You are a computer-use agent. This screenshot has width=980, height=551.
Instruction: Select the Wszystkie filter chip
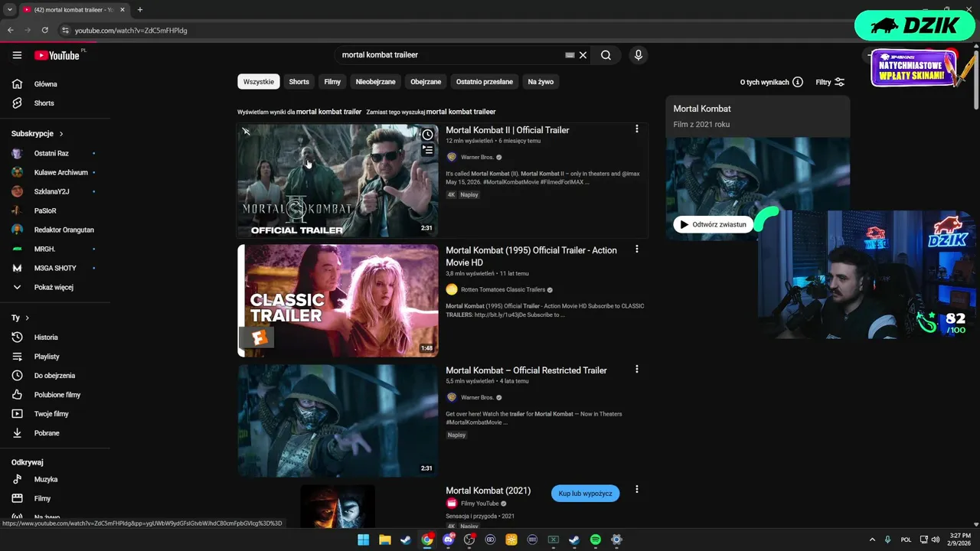(259, 82)
